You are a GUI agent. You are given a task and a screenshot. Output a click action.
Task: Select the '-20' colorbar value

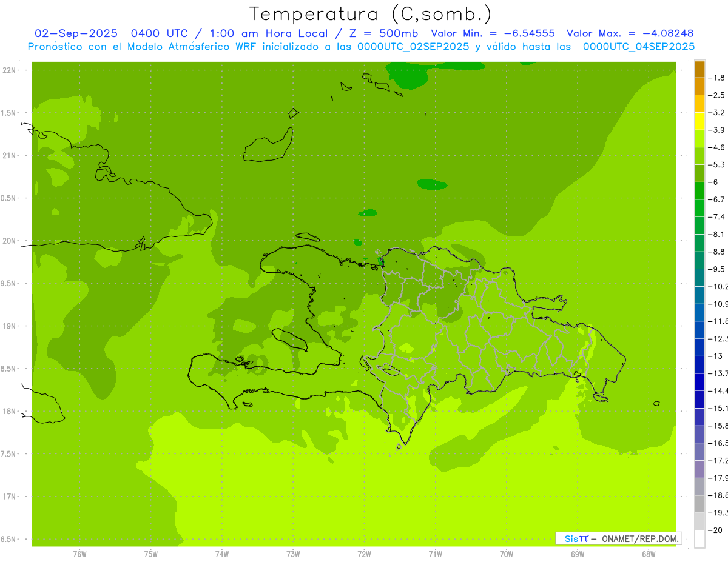[716, 530]
